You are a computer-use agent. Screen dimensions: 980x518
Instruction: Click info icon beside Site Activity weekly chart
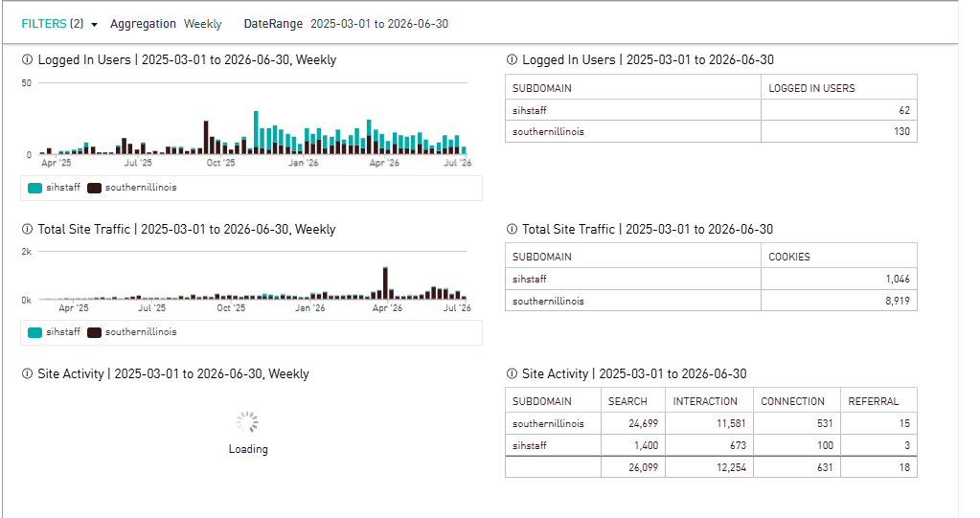27,373
